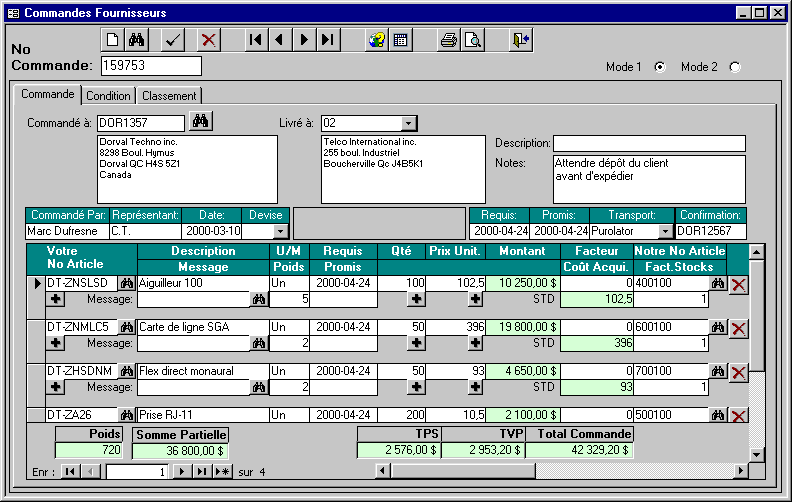Delete the Carte de ligne SGA line
This screenshot has height=502, width=792.
click(738, 328)
